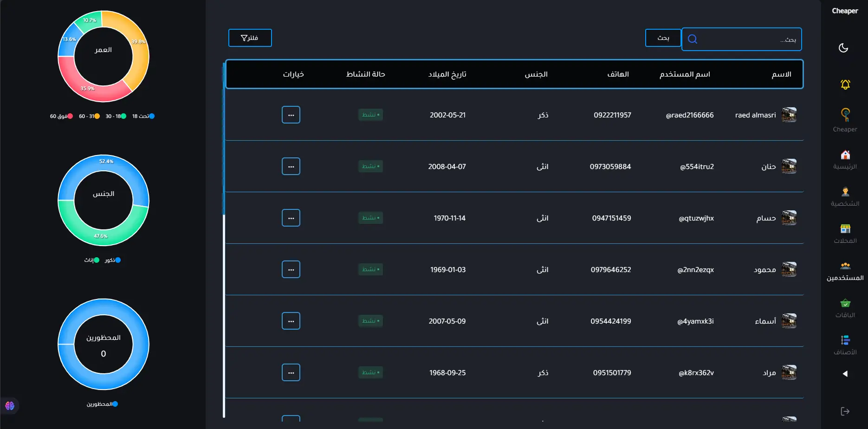This screenshot has width=868, height=429.
Task: Click the brain icon in bottom-left corner
Action: click(10, 405)
